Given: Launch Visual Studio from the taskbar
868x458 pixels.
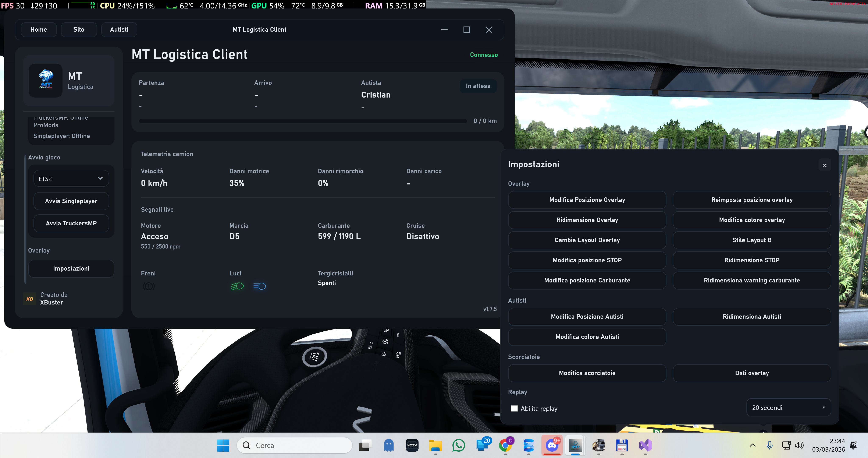Looking at the screenshot, I should coord(645,446).
